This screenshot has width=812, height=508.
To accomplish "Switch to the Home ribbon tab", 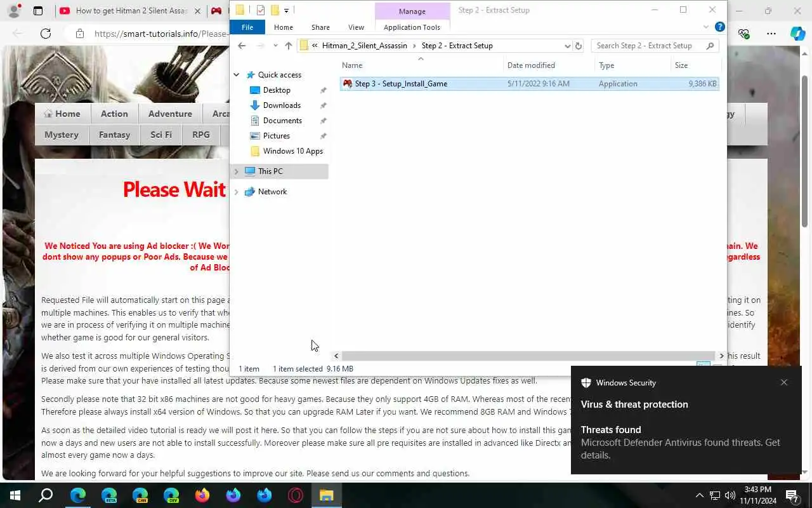I will 284,27.
